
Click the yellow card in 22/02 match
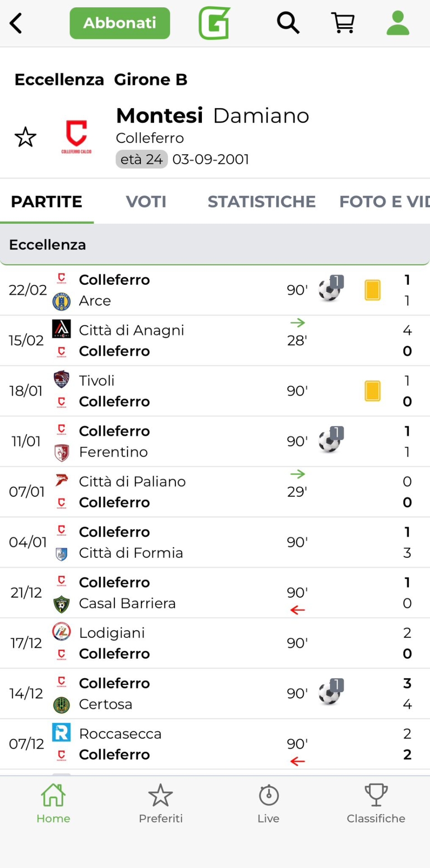[373, 290]
